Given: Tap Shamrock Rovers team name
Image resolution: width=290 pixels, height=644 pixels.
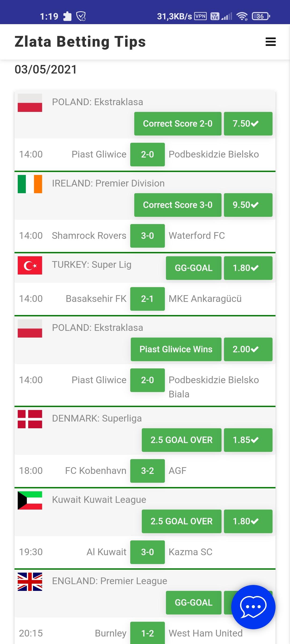Looking at the screenshot, I should coord(89,236).
